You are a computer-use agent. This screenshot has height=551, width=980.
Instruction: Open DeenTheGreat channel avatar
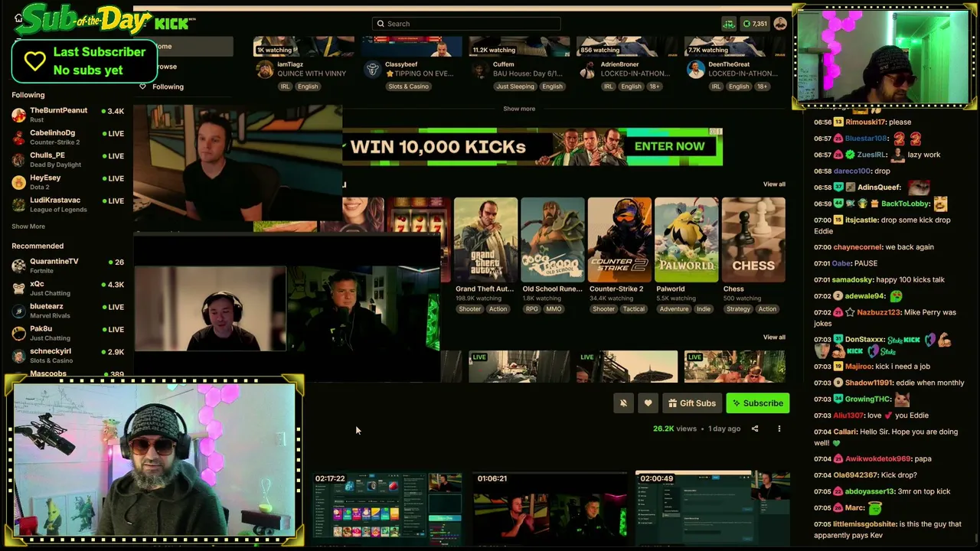(695, 70)
